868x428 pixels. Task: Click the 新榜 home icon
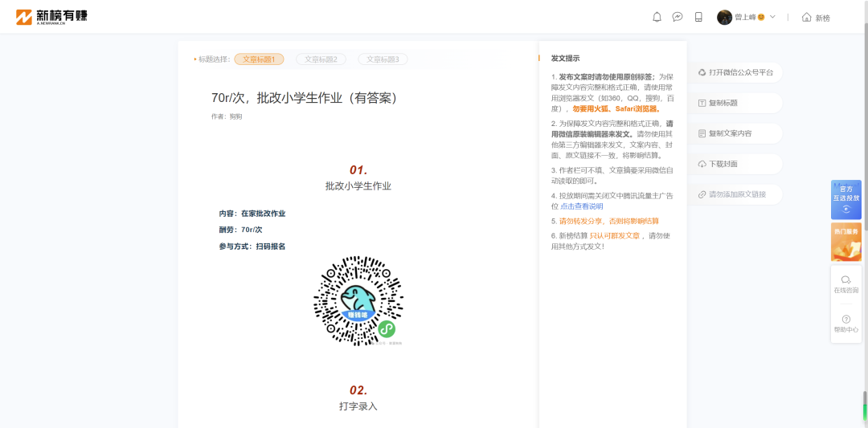807,17
